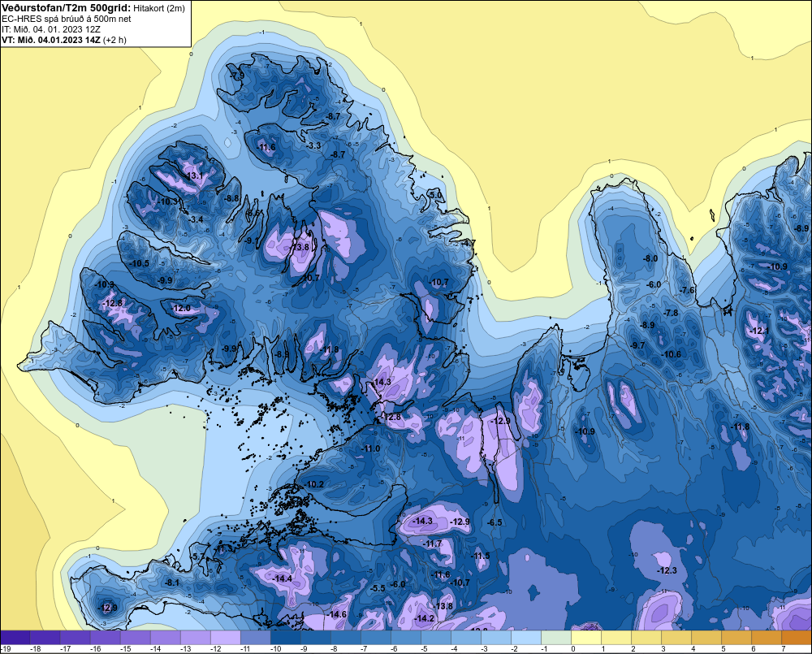Click the 'EC-HRES spá brúuð á 500m net' line
The width and height of the screenshot is (812, 654).
point(67,19)
